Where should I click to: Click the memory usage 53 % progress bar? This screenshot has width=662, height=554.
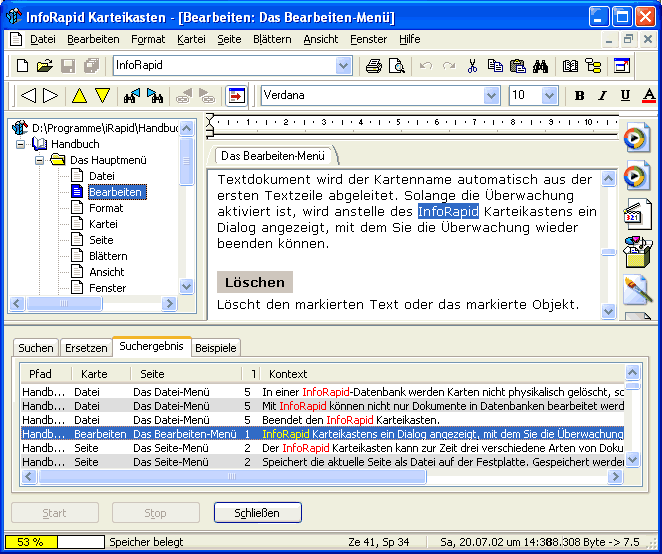click(x=54, y=542)
